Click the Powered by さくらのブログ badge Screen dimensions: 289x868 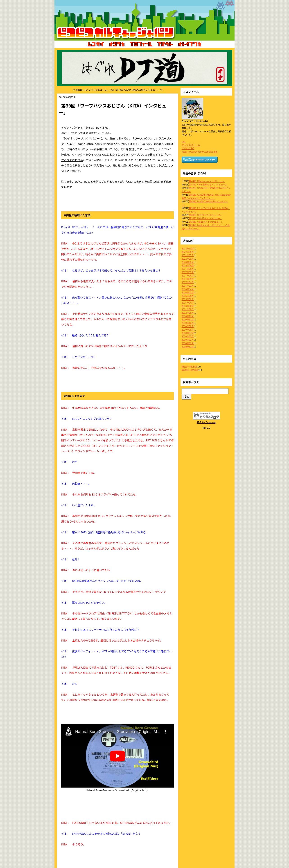click(x=206, y=416)
